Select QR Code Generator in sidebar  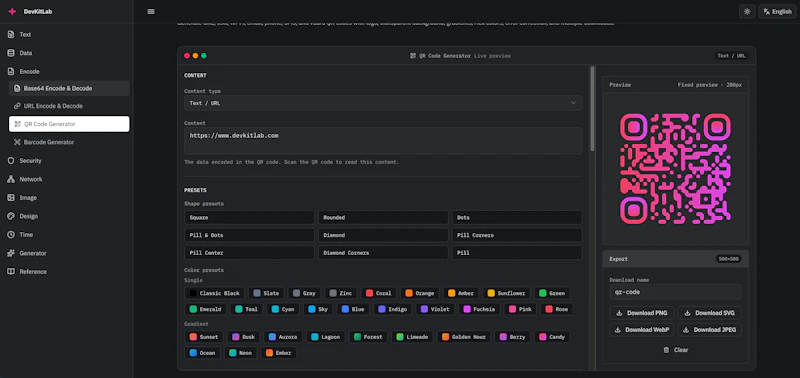(x=69, y=124)
